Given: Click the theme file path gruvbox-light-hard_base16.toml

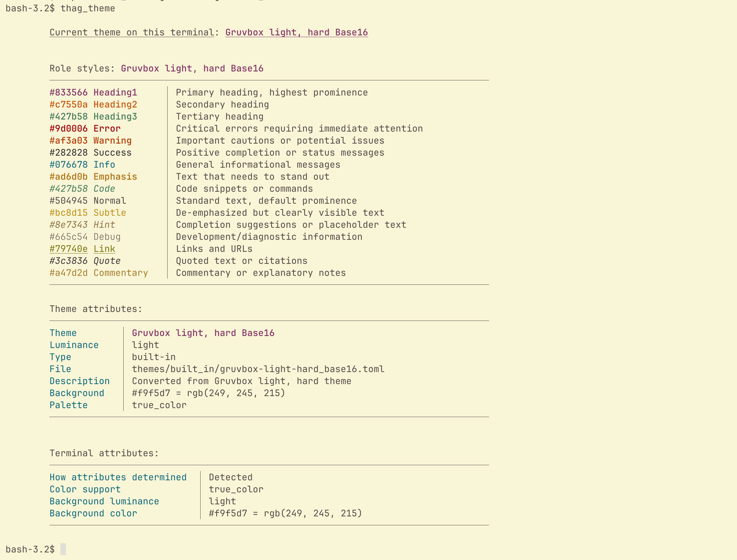Looking at the screenshot, I should 258,369.
